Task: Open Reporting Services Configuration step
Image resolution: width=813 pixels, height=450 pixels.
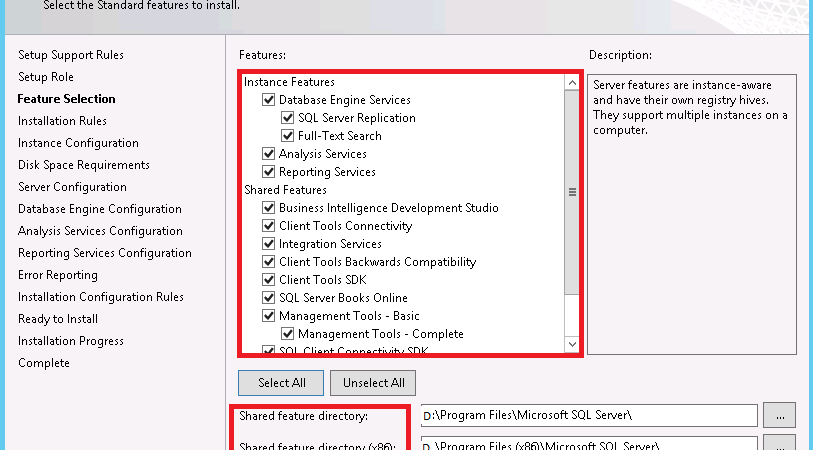Action: [x=105, y=253]
